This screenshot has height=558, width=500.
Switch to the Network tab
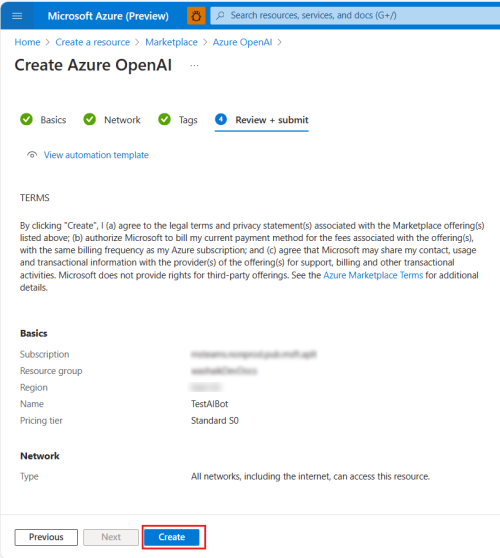pyautogui.click(x=122, y=120)
